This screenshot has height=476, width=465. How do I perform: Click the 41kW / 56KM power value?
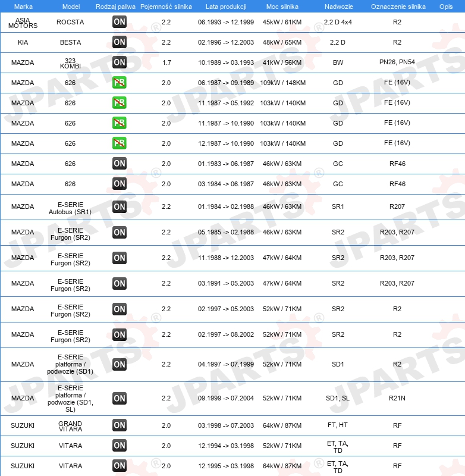click(282, 62)
